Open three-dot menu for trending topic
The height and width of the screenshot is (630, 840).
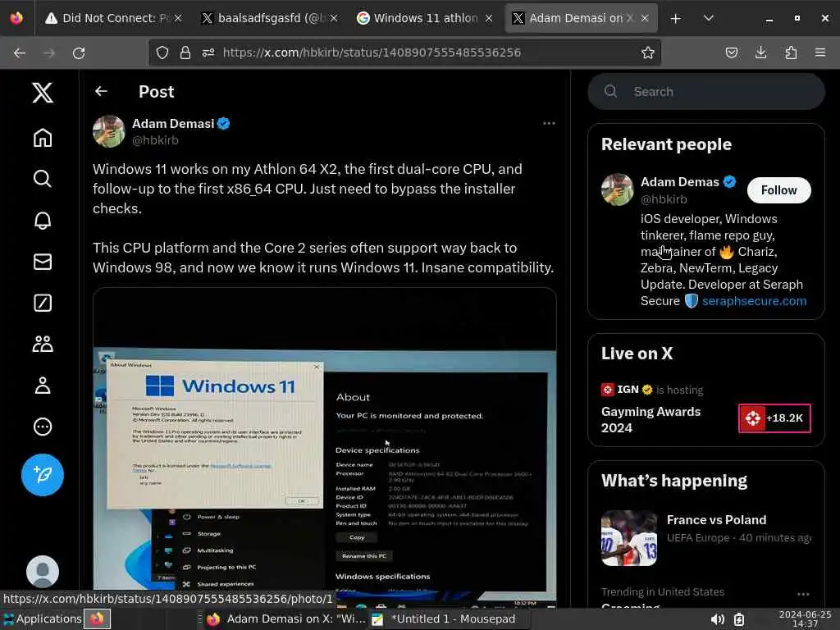(x=803, y=594)
